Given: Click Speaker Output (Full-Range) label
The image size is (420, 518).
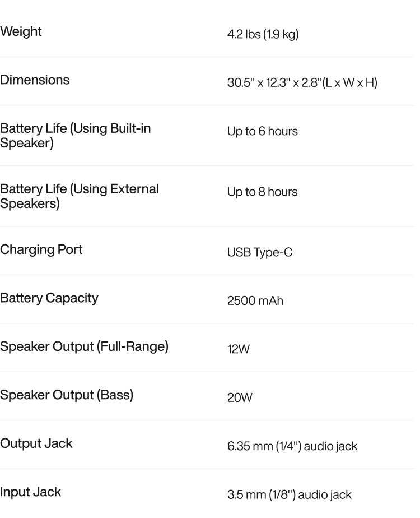Looking at the screenshot, I should pyautogui.click(x=84, y=346).
